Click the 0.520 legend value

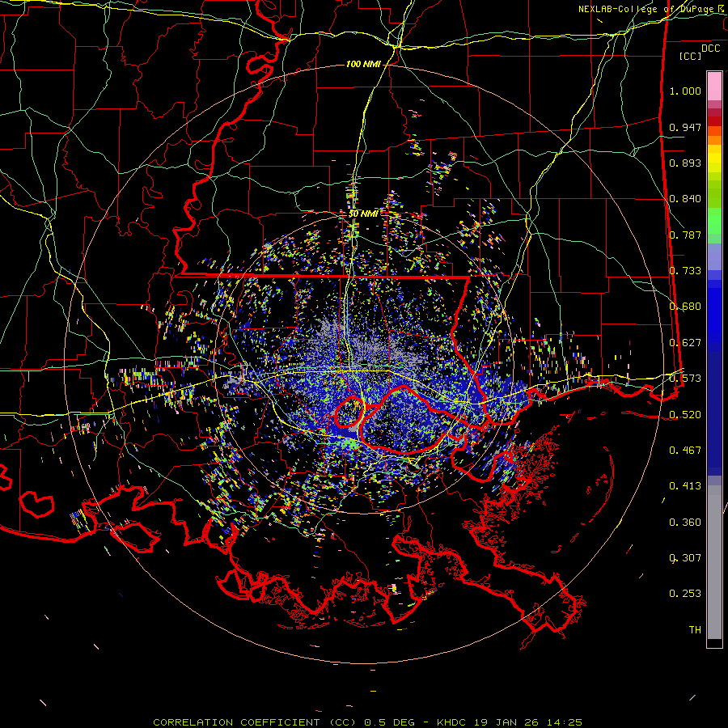685,415
